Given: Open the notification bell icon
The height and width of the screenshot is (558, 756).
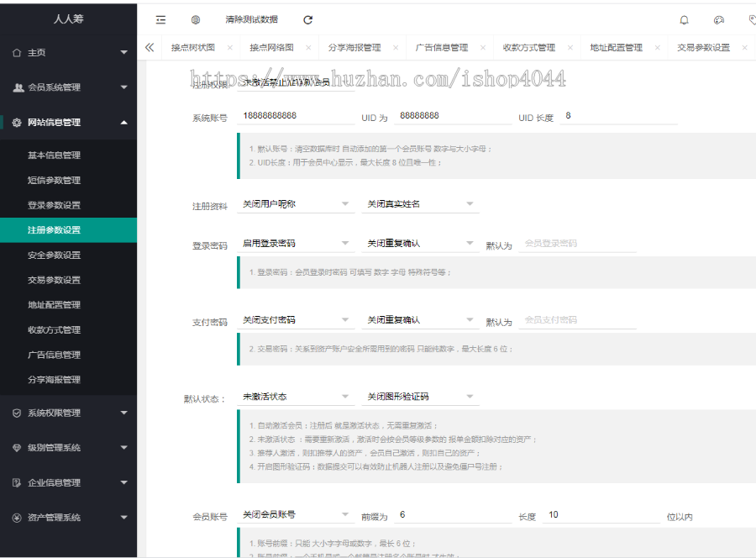Looking at the screenshot, I should click(684, 20).
